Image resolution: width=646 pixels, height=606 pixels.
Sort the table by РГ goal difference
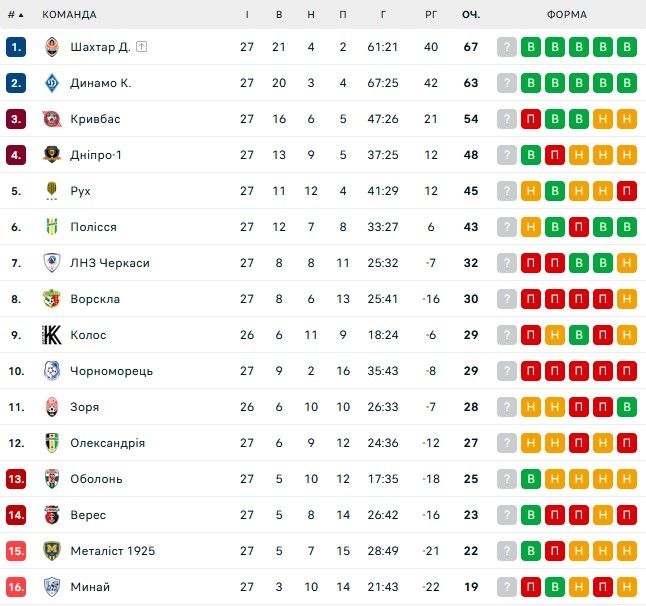[x=431, y=15]
